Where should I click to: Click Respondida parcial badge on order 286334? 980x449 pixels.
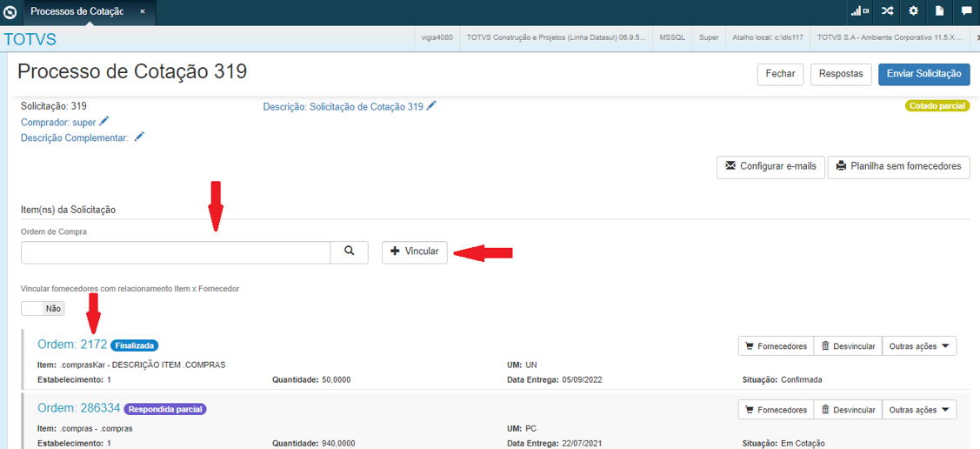[x=165, y=409]
